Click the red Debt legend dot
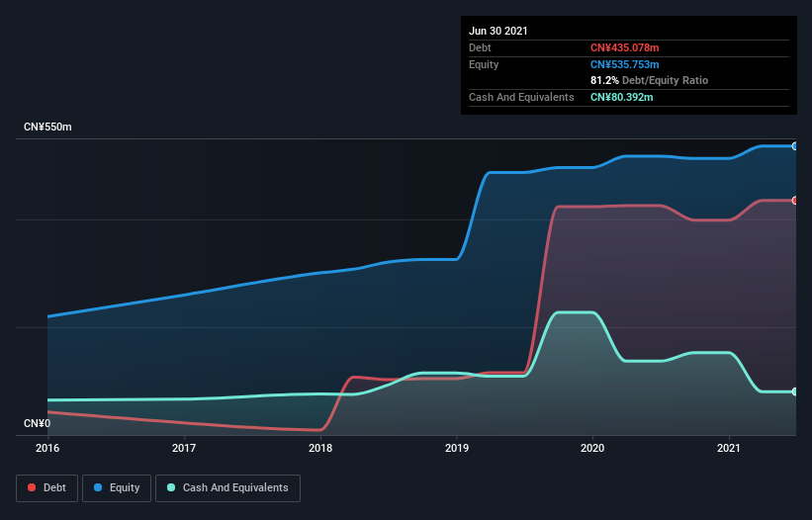Viewport: 812px width, 520px height. point(32,487)
